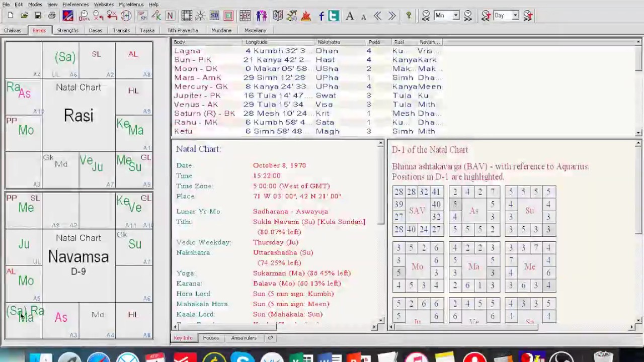Open the File menu
Image resolution: width=644 pixels, height=362 pixels.
pyautogui.click(x=6, y=5)
